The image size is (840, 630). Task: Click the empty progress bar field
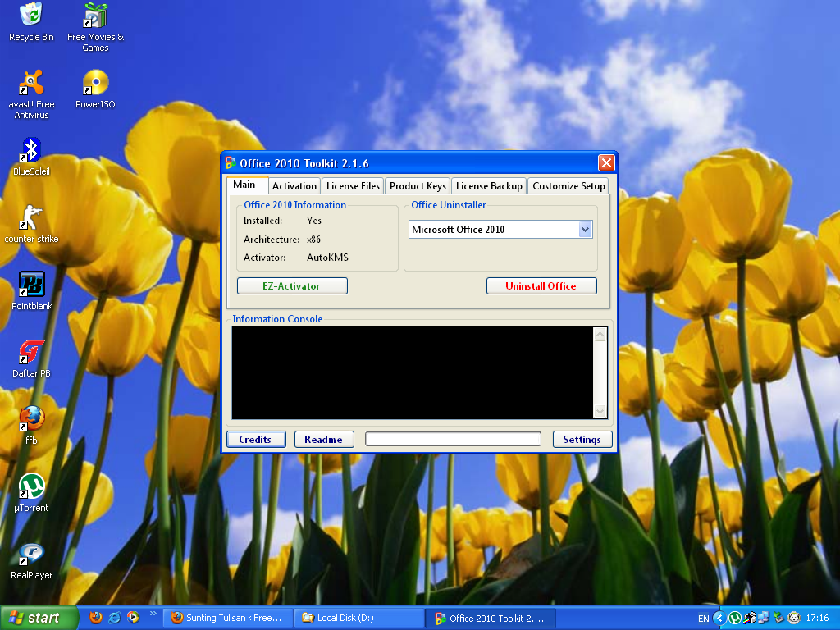tap(453, 440)
